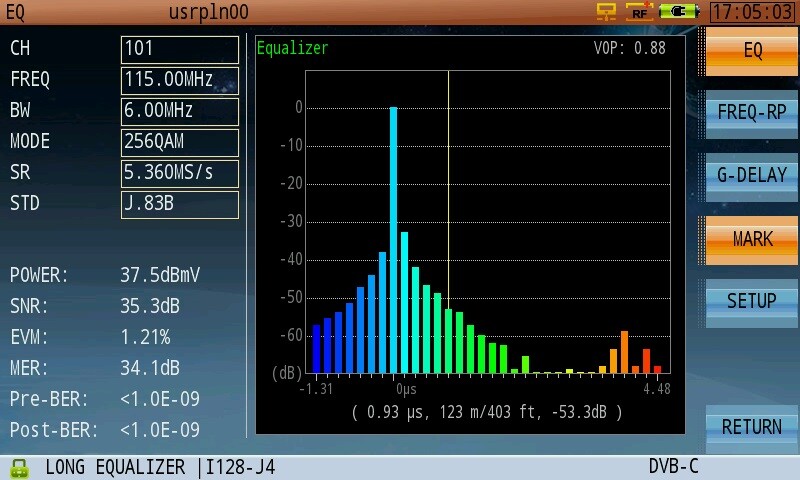Click the orange tall bar near graph end
Image resolution: width=800 pixels, height=480 pixels.
pos(624,352)
